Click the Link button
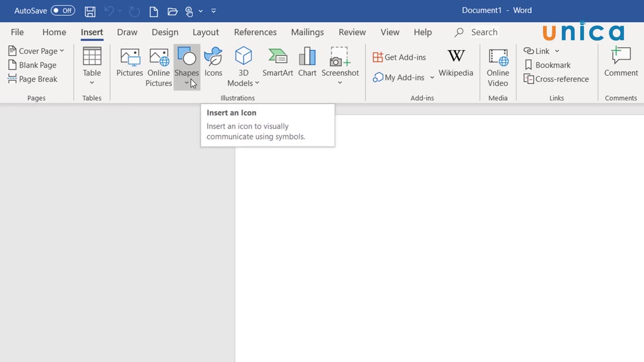The image size is (644, 362). coord(537,51)
